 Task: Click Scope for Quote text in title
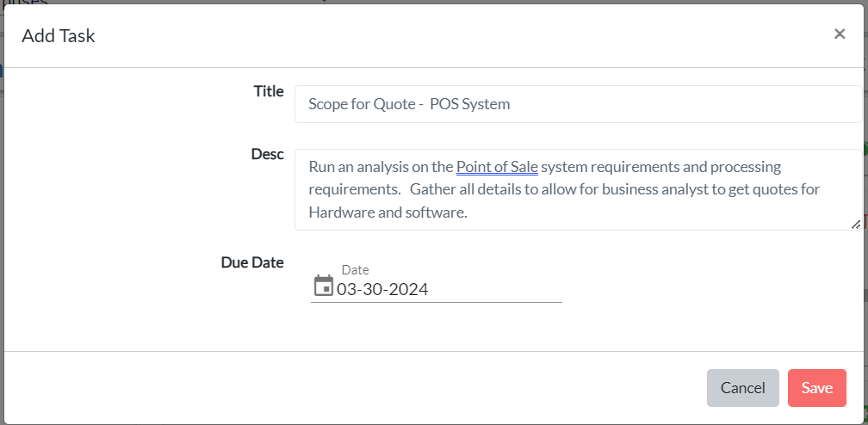(362, 104)
